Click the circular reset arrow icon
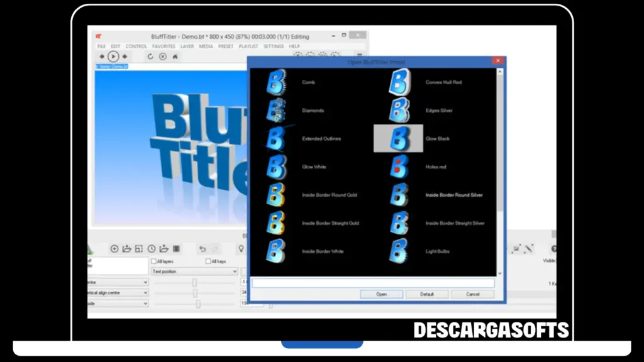Viewport: 644px width, 362px height. pos(150,57)
